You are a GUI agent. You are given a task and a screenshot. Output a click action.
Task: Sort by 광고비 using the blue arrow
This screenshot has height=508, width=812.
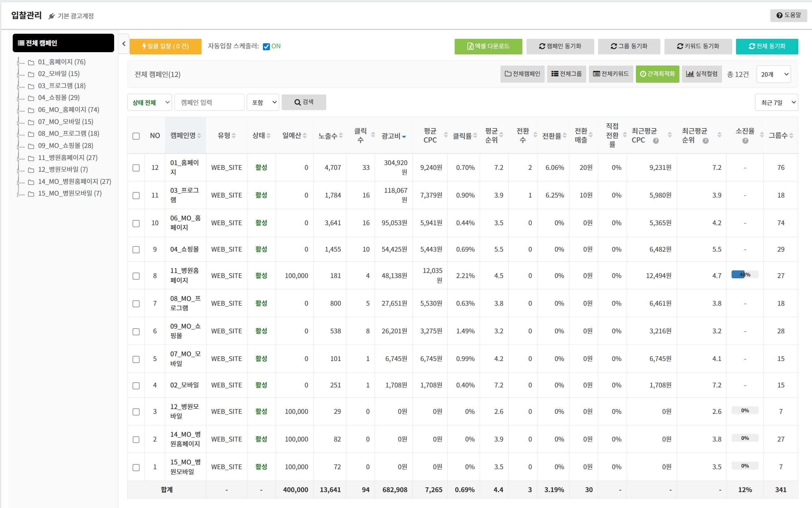coord(404,136)
